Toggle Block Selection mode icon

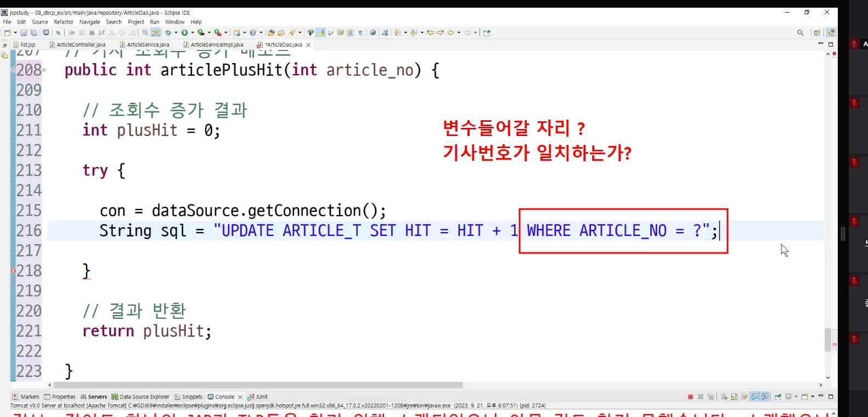[351, 33]
